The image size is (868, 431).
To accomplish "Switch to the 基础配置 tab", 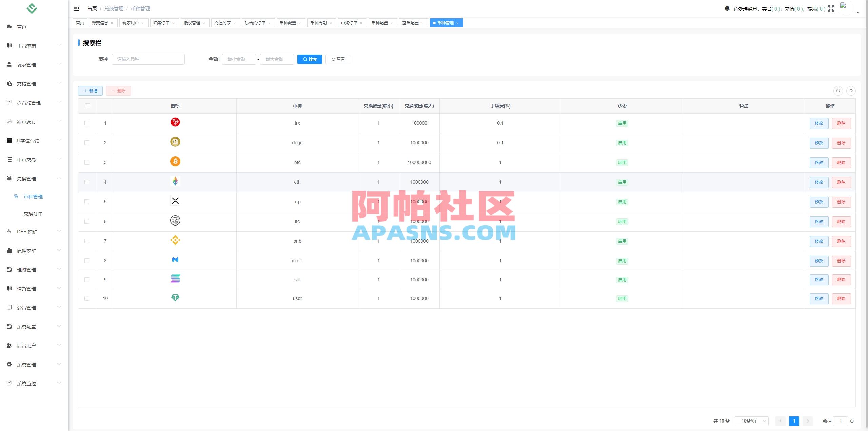I will point(413,23).
